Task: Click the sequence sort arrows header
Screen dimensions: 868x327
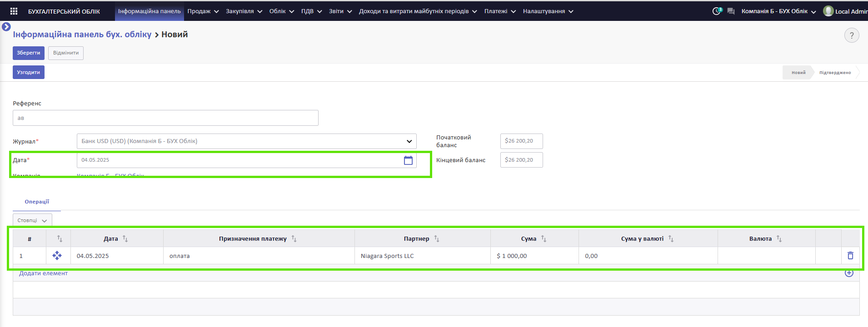Action: point(60,238)
